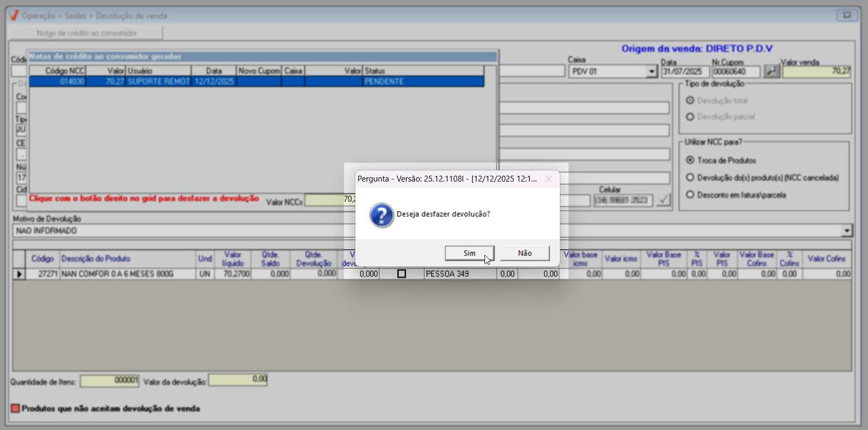The width and height of the screenshot is (868, 430).
Task: Click the application logo in title bar
Action: (x=14, y=15)
